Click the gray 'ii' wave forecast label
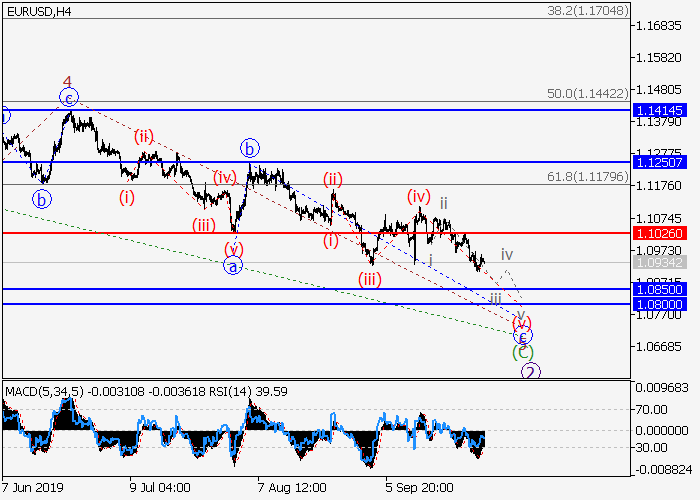This screenshot has height=500, width=700. 443,203
